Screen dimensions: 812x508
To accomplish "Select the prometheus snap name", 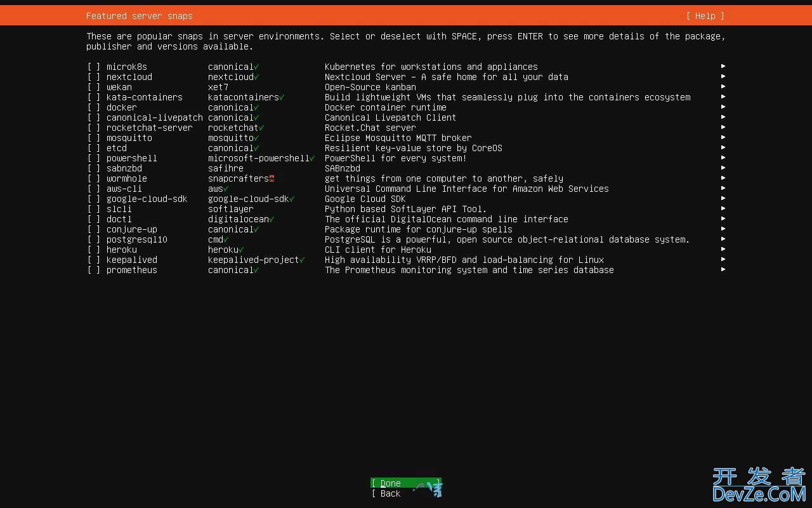I will (x=132, y=270).
